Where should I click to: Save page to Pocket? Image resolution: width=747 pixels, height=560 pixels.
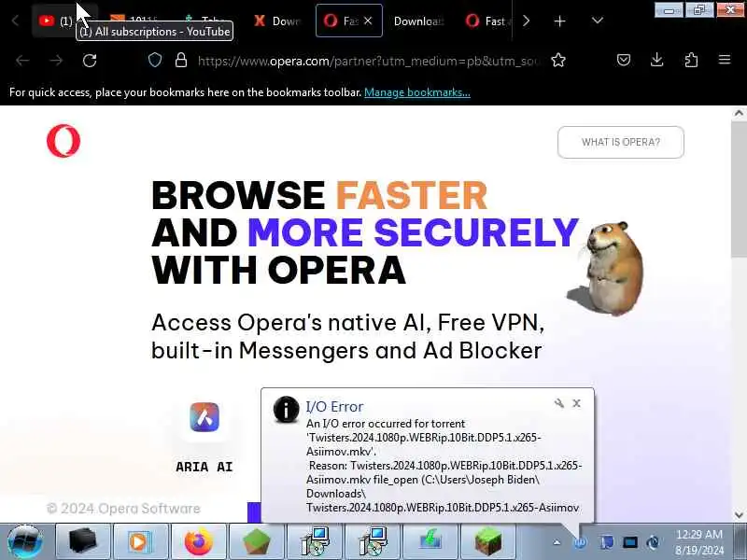point(624,60)
